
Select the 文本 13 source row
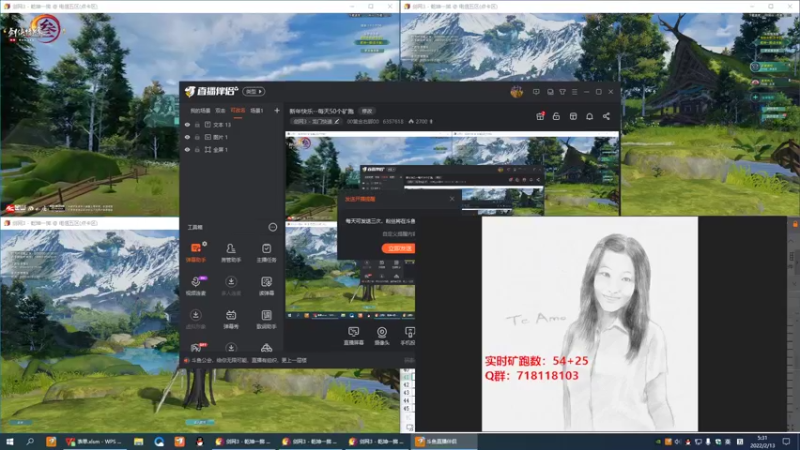pyautogui.click(x=232, y=124)
